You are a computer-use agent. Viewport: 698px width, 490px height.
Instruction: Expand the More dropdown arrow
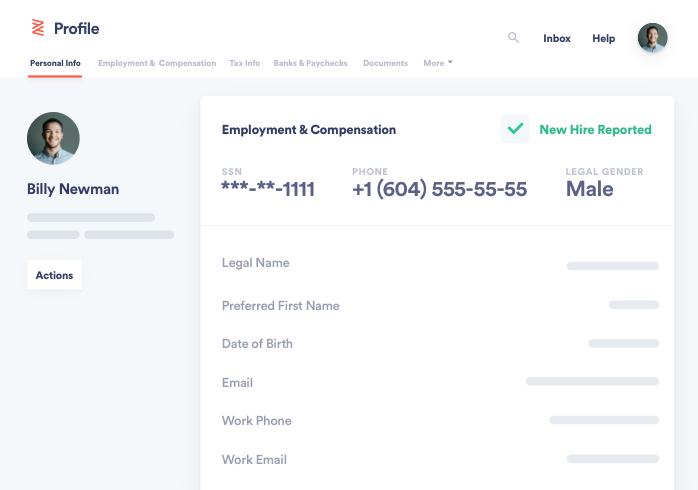click(450, 62)
